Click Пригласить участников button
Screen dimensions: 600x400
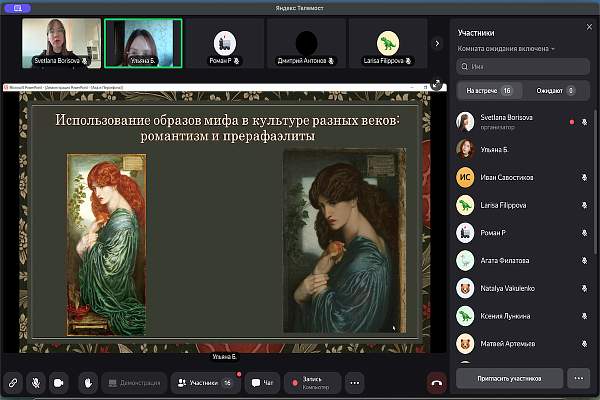509,378
